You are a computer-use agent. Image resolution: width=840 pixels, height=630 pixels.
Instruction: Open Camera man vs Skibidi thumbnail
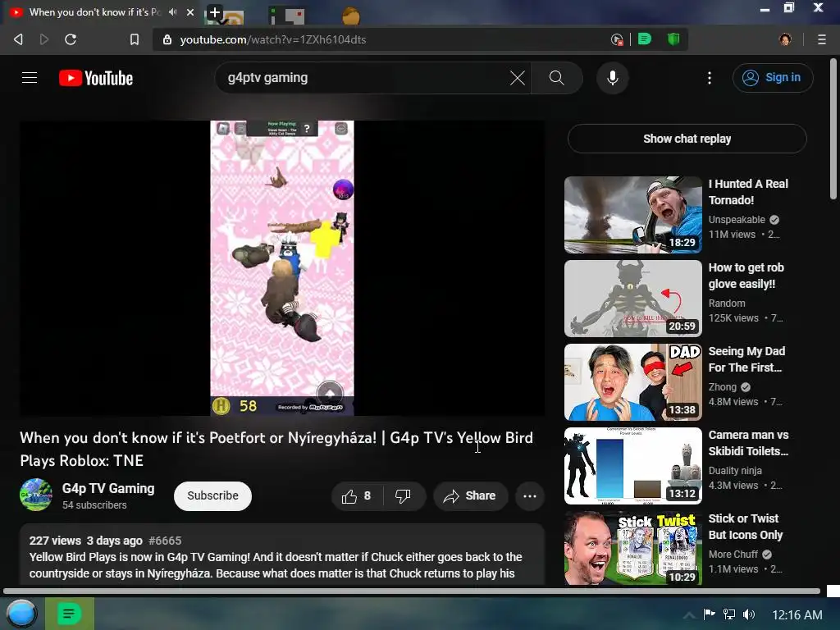pos(632,466)
